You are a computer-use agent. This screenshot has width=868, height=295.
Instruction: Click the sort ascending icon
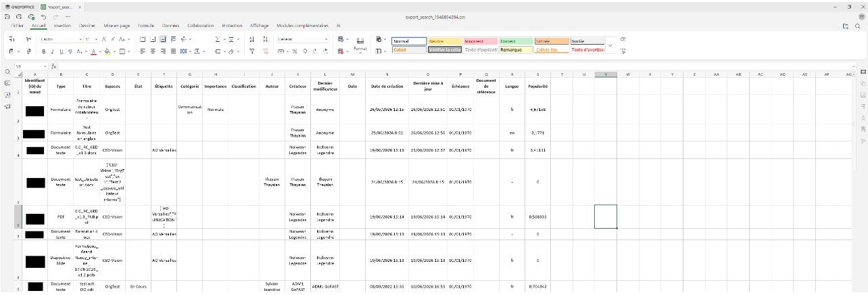coord(251,39)
